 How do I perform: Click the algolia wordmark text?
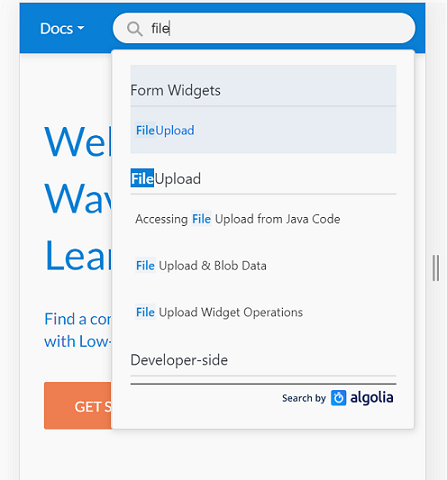tap(372, 398)
